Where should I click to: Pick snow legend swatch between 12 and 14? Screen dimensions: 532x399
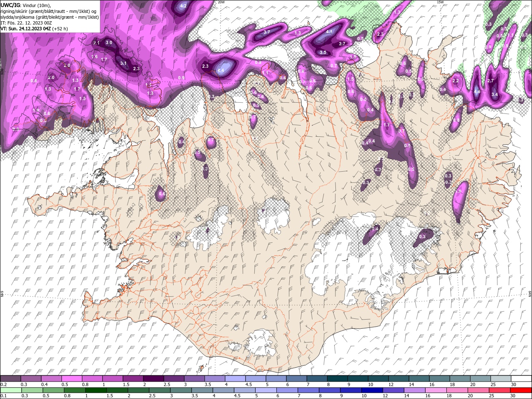(398, 379)
